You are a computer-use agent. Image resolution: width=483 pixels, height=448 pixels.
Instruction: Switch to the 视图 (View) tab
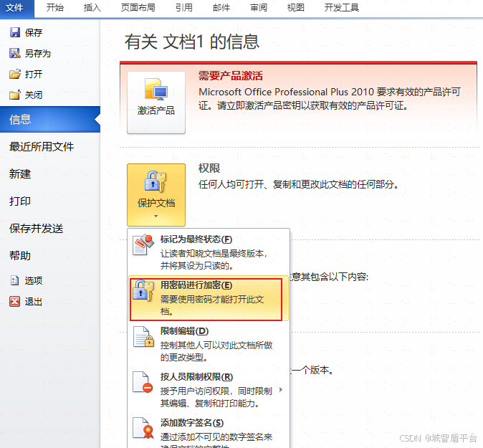coord(296,7)
